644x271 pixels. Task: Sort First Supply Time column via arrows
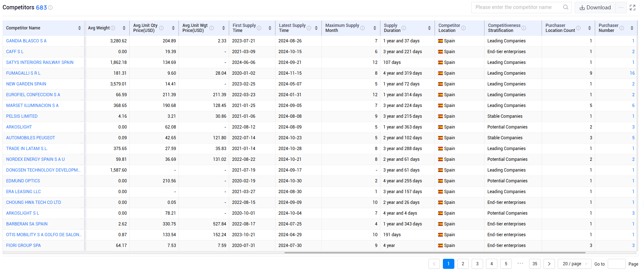[x=270, y=28]
